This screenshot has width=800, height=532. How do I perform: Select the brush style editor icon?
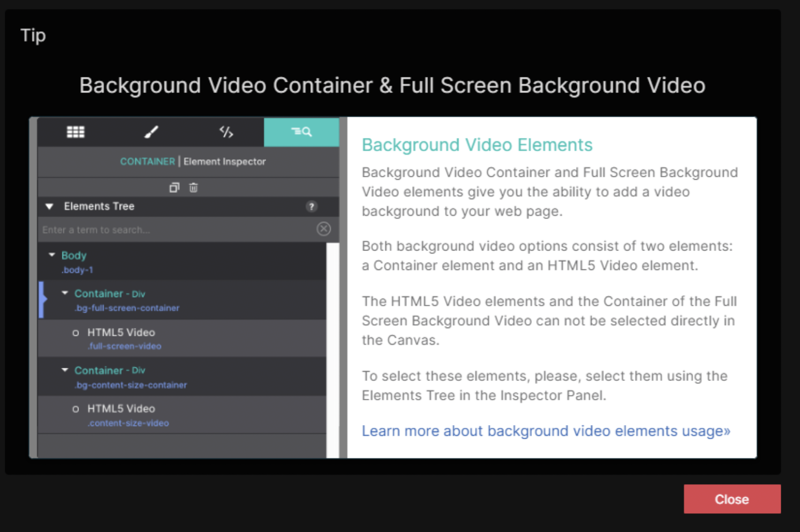coord(151,132)
